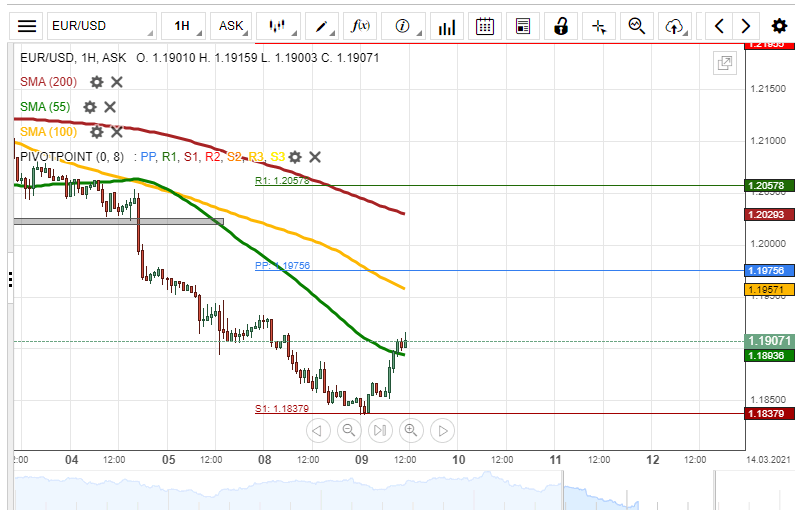Open the EUR/USD instrument selector
The image size is (806, 518).
coord(101,26)
